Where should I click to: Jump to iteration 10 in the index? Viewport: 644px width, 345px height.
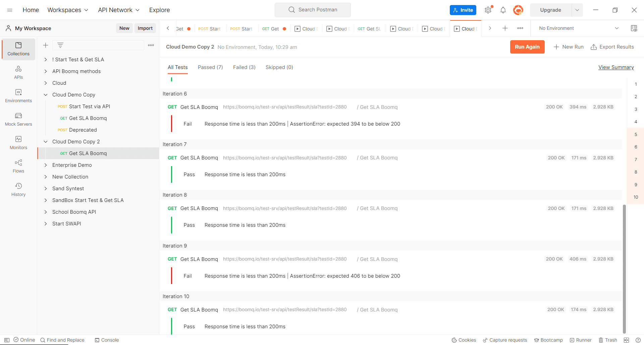[x=636, y=197]
